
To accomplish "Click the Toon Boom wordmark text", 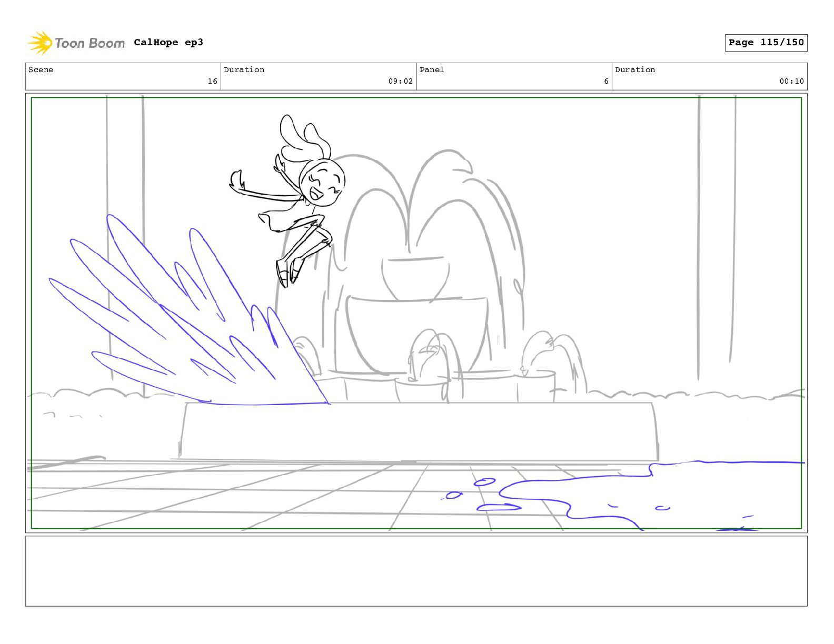I will coord(90,43).
